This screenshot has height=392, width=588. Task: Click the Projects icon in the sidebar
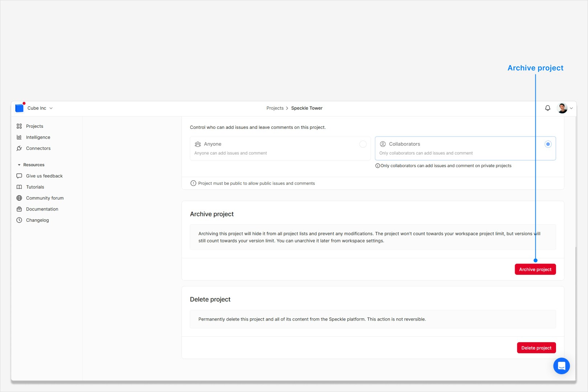(19, 126)
